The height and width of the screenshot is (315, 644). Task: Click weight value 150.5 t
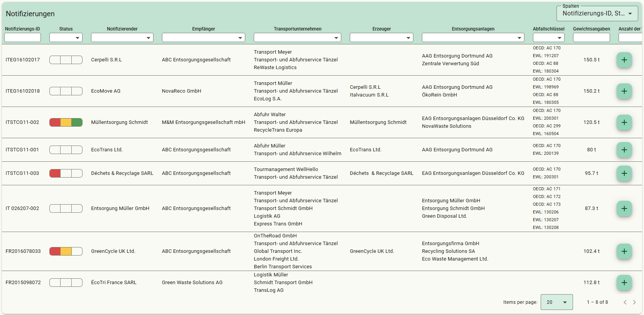click(591, 60)
